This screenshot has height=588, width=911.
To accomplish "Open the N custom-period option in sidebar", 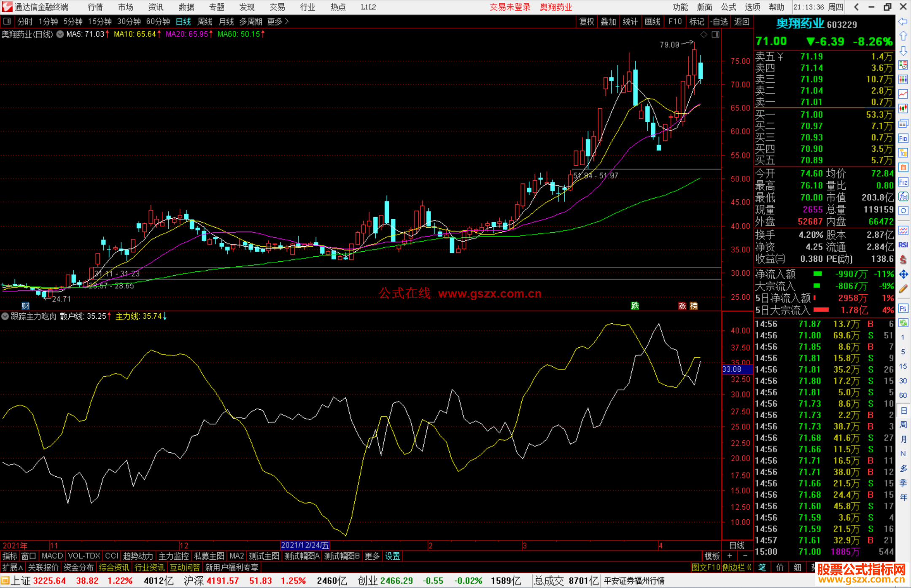I will click(x=903, y=454).
